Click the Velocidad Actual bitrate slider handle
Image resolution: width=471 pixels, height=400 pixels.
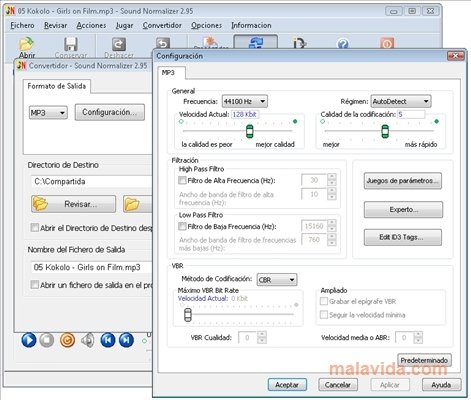[x=250, y=131]
